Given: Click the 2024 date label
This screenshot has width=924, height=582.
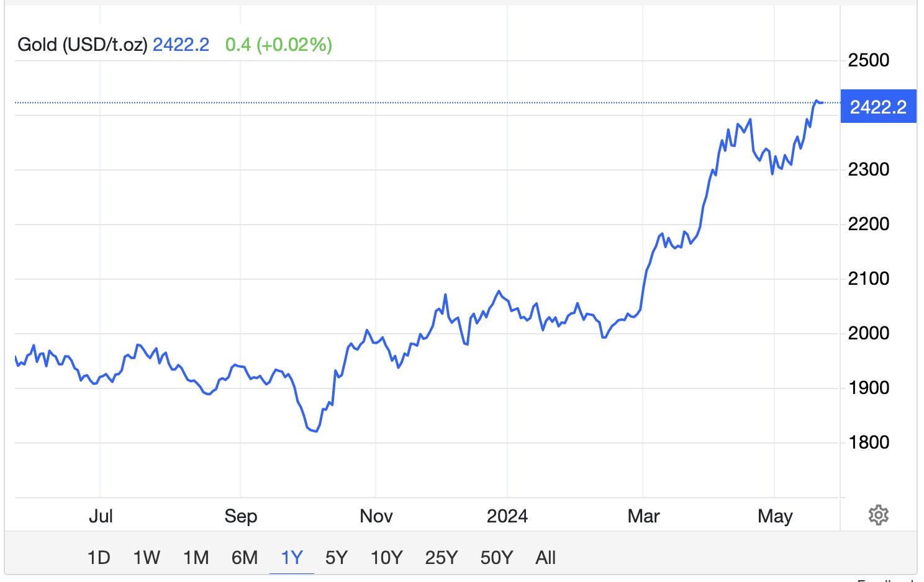Looking at the screenshot, I should [507, 516].
